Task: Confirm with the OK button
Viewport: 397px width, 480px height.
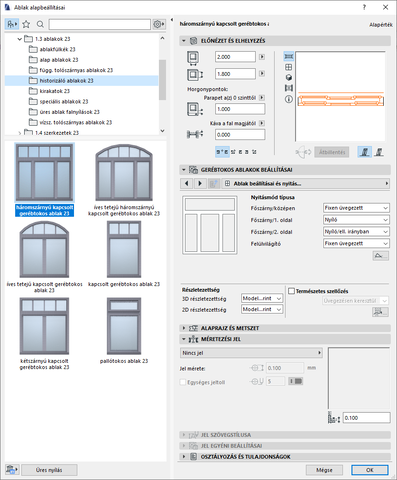Action: [x=370, y=470]
